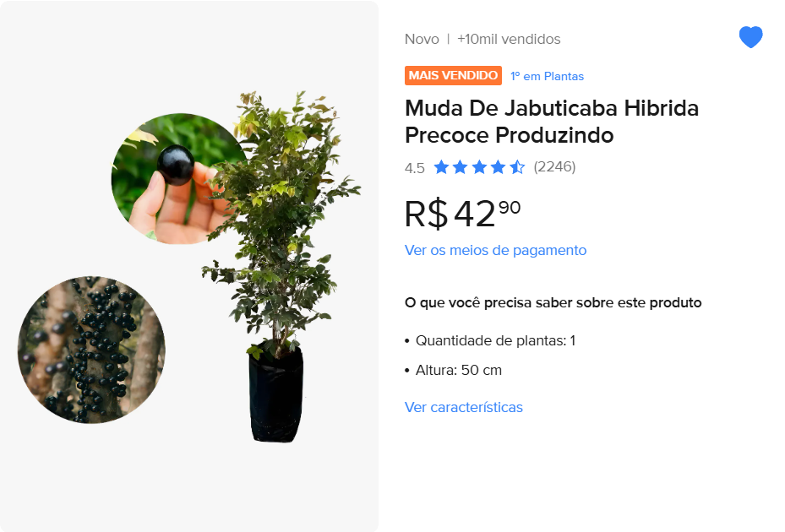
Task: Click the half-filled fifth rating star
Action: [517, 166]
